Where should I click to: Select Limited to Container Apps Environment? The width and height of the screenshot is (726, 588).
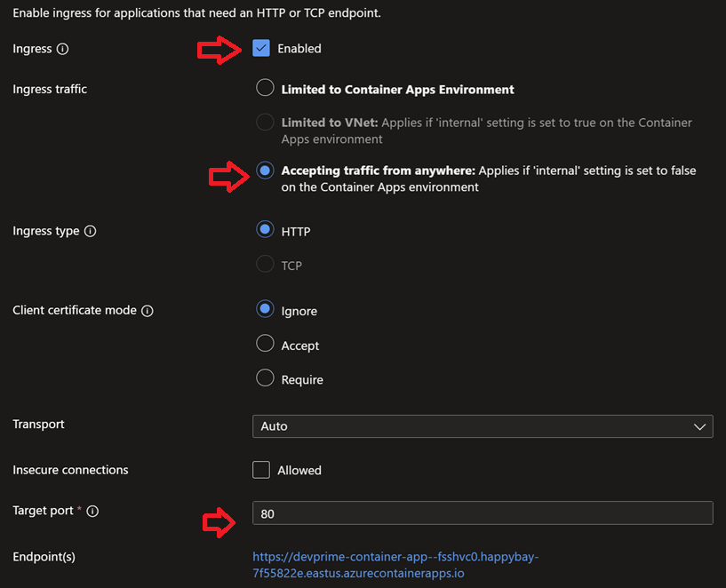(265, 88)
